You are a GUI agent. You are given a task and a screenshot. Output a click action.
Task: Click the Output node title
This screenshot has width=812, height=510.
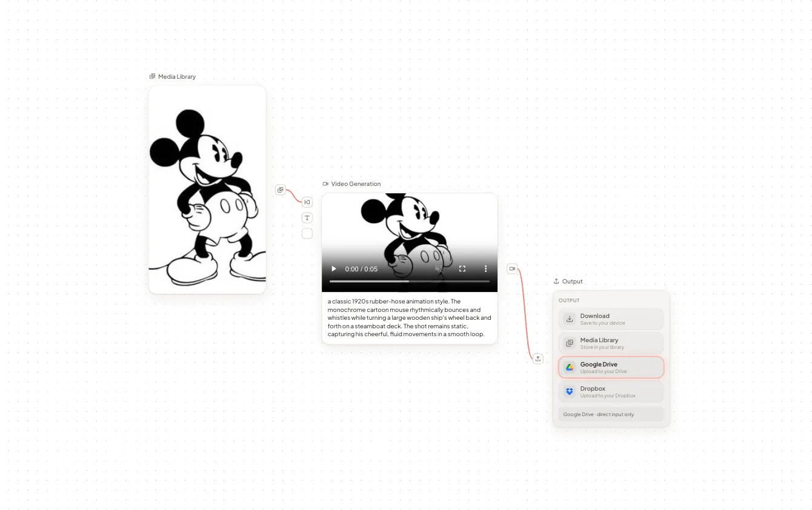[572, 281]
